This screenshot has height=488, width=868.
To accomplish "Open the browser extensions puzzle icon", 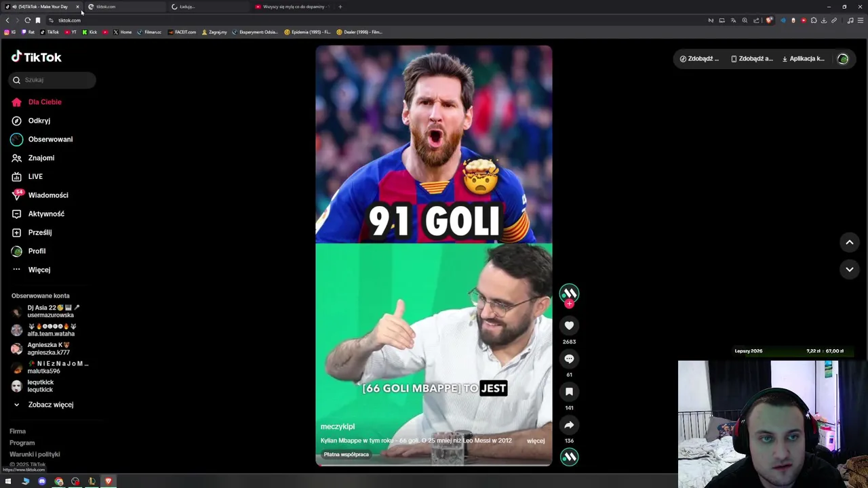I will click(x=814, y=20).
